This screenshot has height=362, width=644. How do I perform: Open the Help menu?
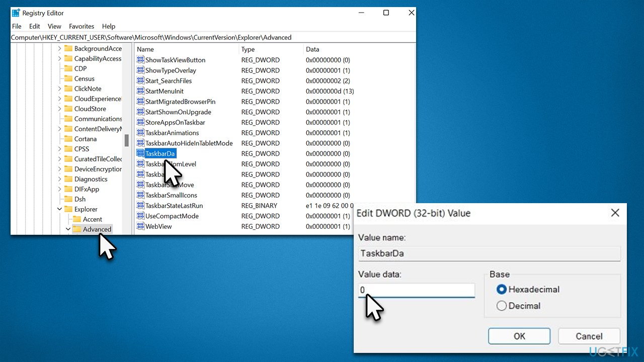click(x=109, y=26)
